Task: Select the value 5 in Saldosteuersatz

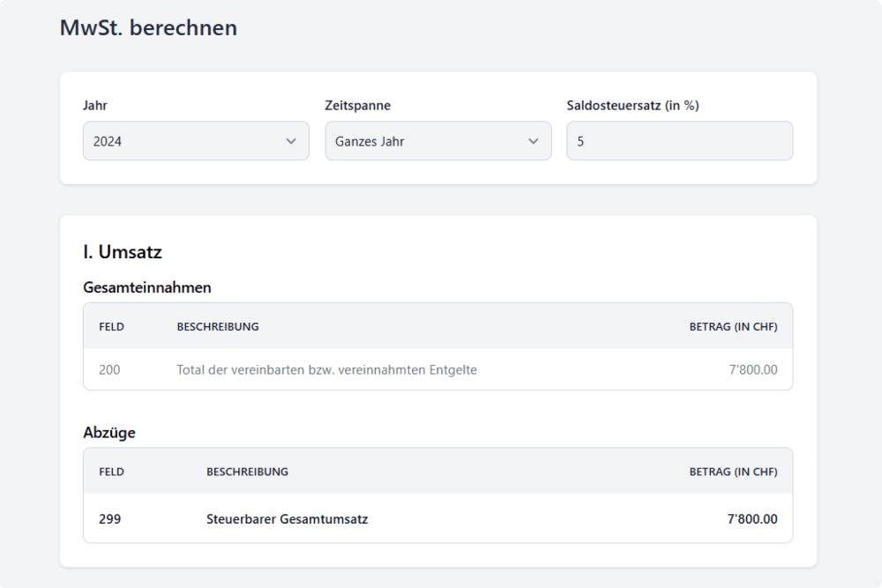Action: [582, 140]
